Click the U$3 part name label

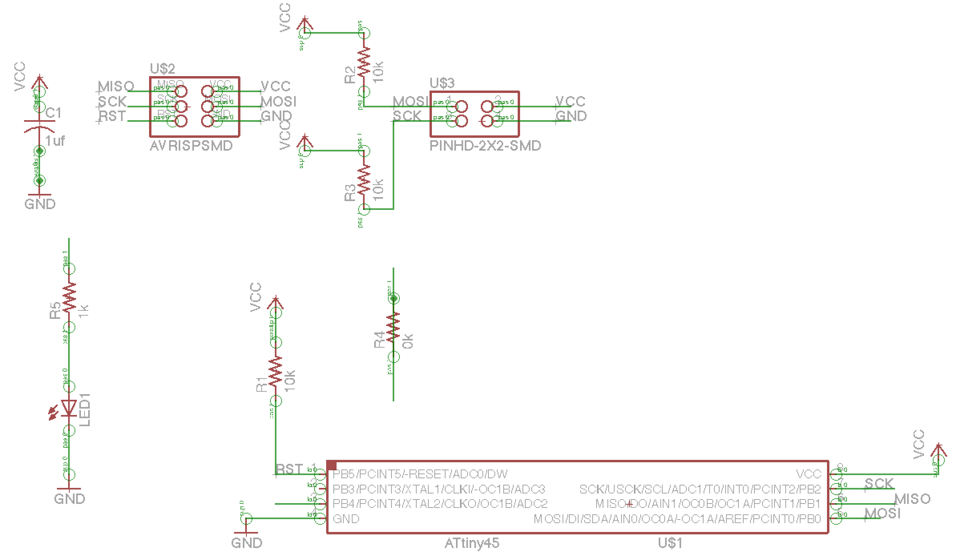pos(442,83)
